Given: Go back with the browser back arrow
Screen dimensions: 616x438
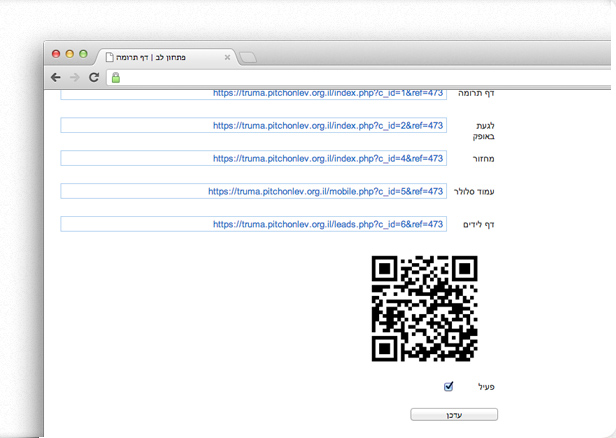Looking at the screenshot, I should (x=56, y=77).
